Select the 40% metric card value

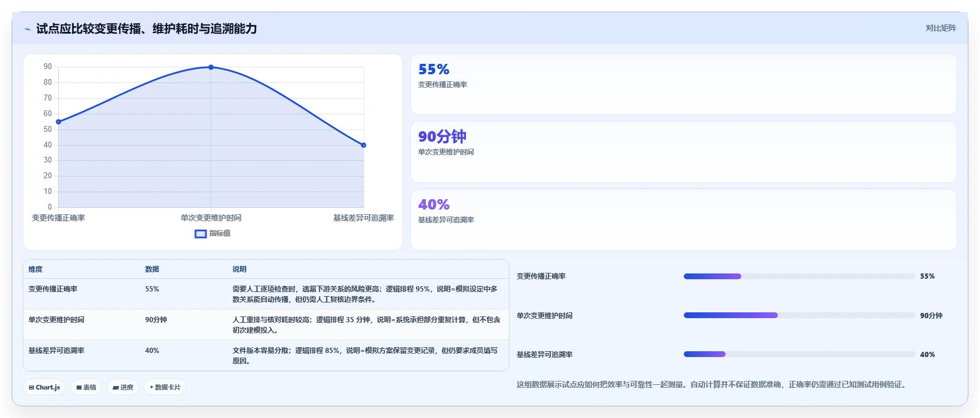[x=434, y=204]
